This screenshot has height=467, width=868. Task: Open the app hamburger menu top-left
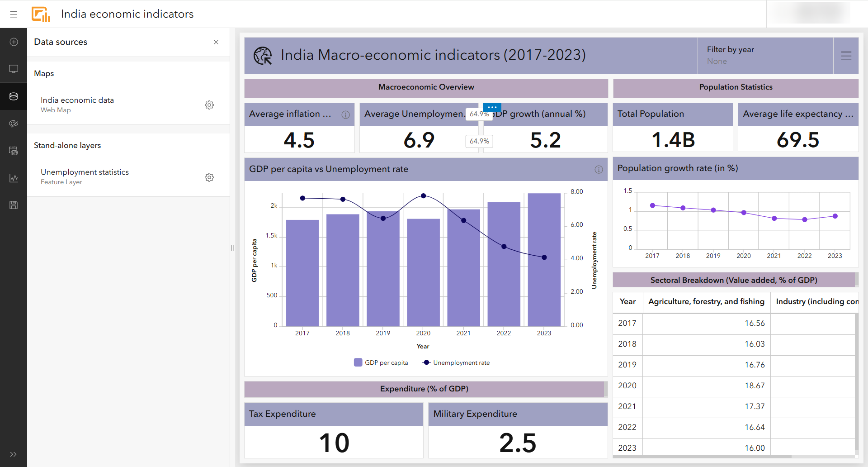point(14,14)
